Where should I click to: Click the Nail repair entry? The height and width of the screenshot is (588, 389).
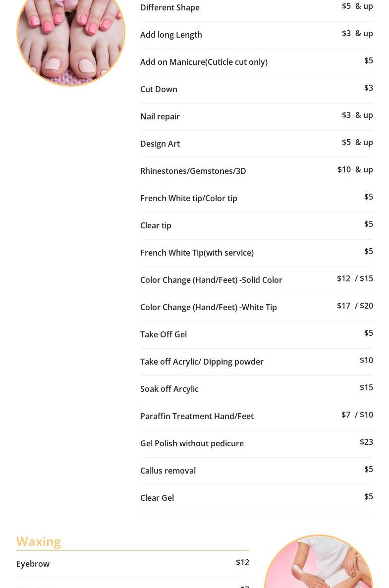(x=160, y=116)
